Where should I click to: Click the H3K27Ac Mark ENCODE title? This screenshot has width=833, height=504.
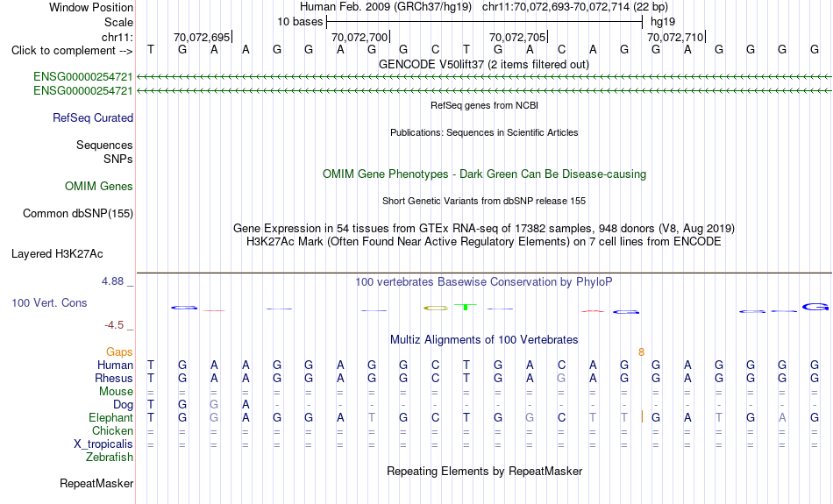484,242
